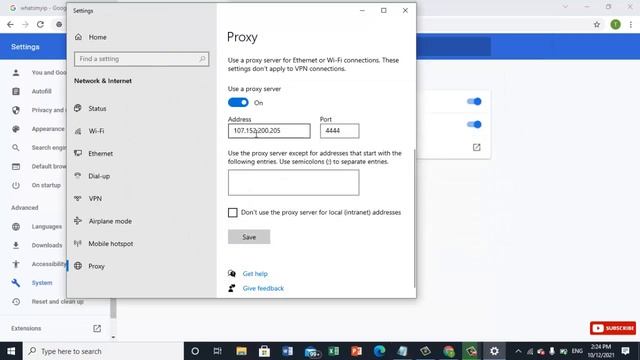Open File Explorer from taskbar

[x=241, y=351]
